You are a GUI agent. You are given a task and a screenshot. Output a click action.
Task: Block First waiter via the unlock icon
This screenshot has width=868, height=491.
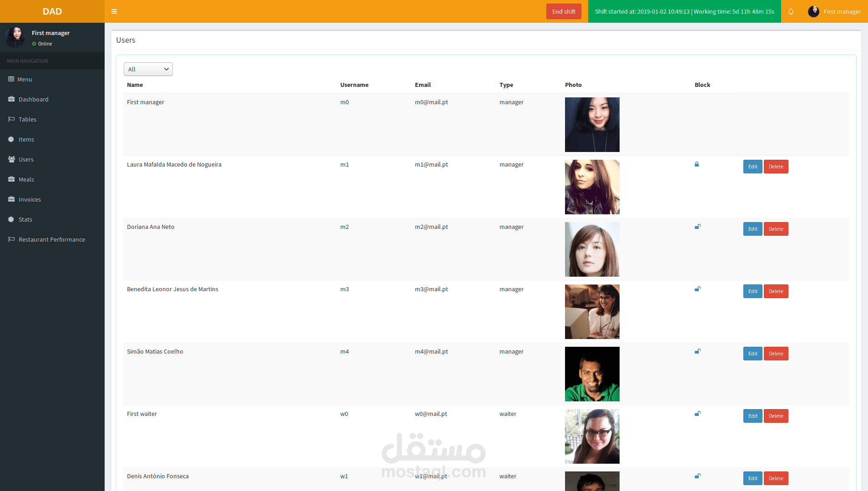[697, 414]
